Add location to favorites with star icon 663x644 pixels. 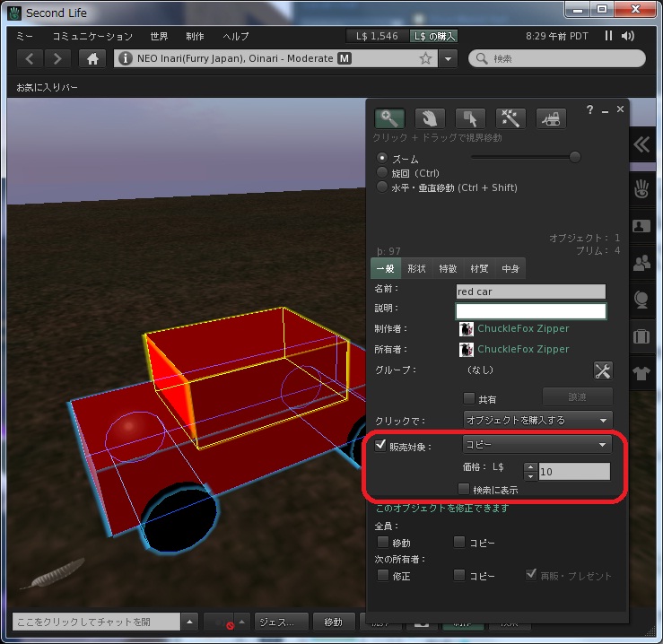point(425,58)
